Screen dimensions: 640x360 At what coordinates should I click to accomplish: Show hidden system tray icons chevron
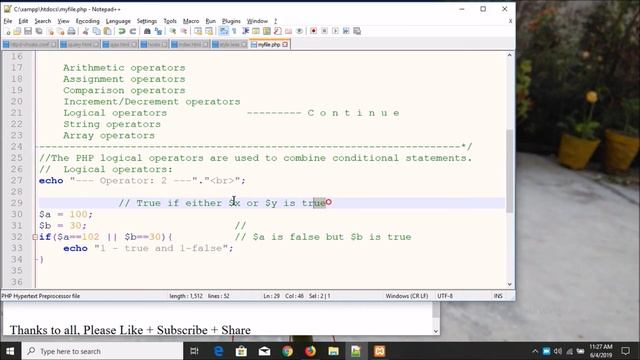[x=535, y=351]
